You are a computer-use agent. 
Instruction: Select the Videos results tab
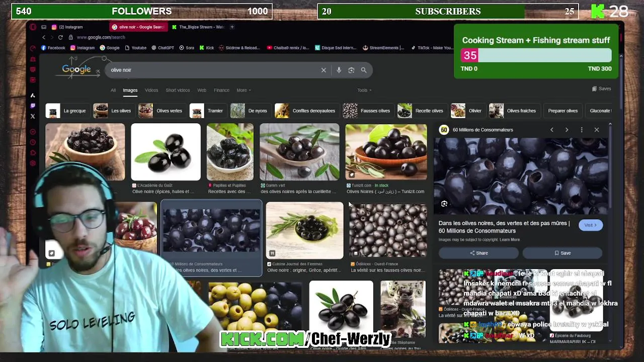[151, 90]
